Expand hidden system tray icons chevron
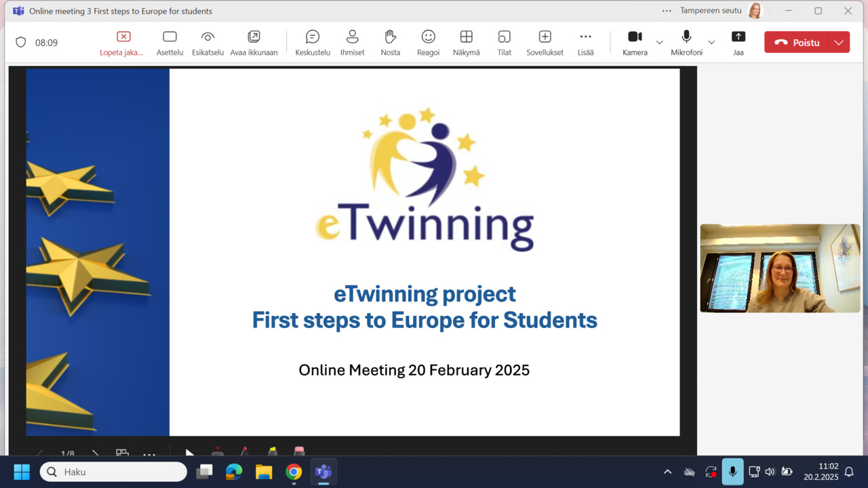The height and width of the screenshot is (488, 868). 667,472
